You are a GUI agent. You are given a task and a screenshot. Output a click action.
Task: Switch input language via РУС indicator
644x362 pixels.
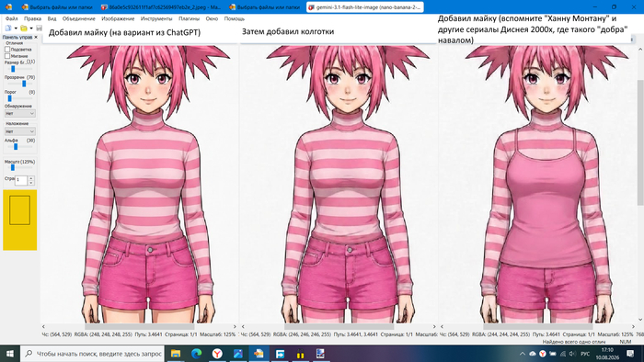coord(585,354)
